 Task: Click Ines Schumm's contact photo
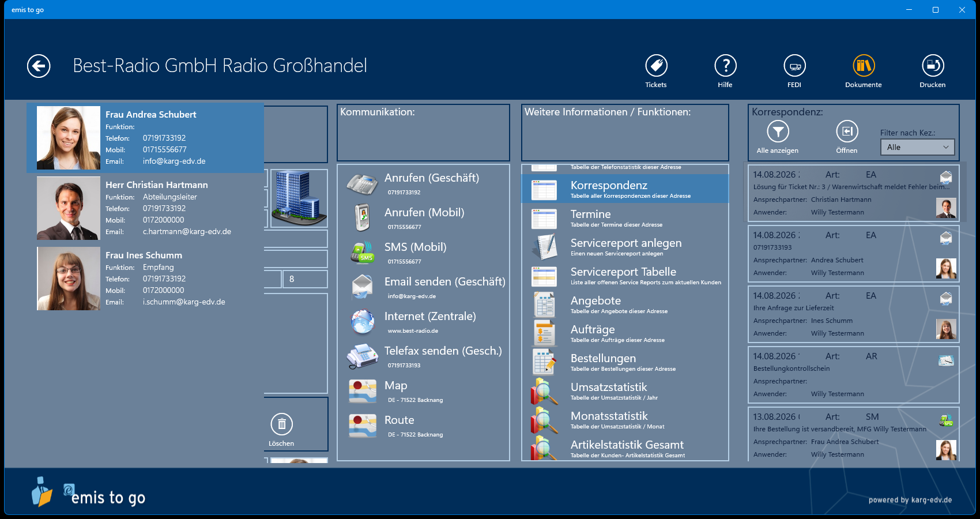[68, 279]
